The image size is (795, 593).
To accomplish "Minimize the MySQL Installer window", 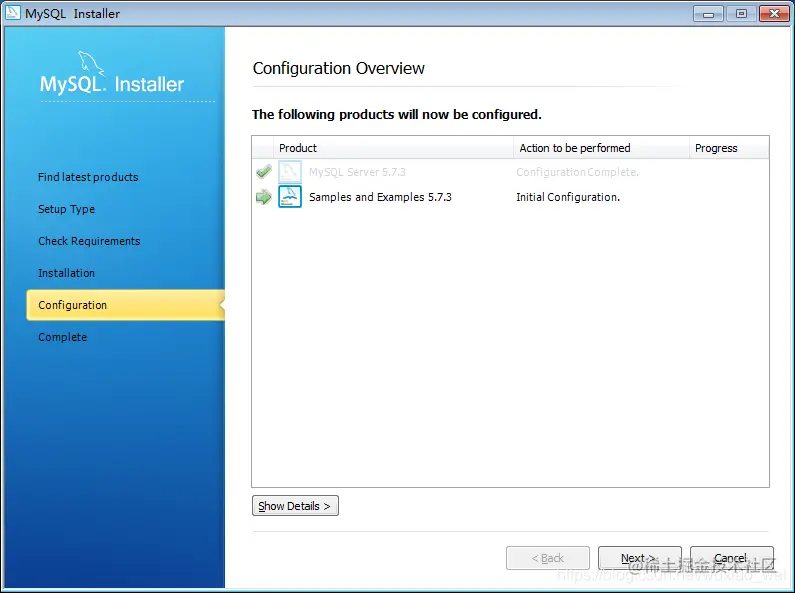I will (708, 14).
